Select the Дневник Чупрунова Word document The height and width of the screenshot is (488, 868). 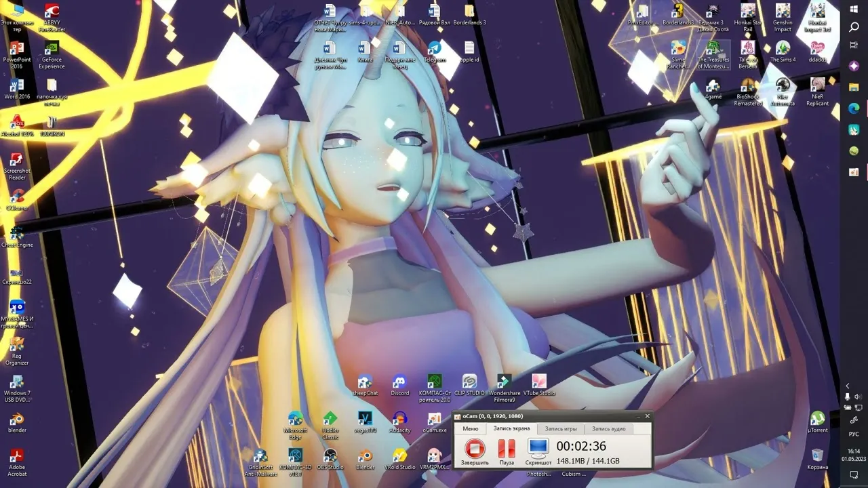point(330,56)
